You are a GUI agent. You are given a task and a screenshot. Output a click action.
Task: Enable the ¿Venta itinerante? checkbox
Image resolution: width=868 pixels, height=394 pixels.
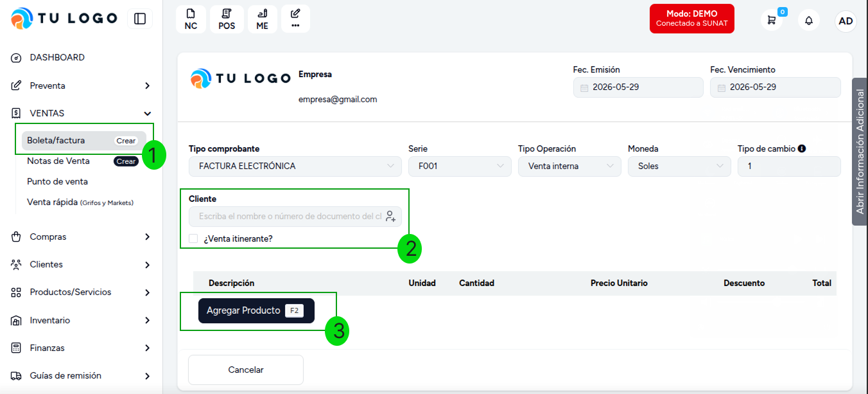193,238
